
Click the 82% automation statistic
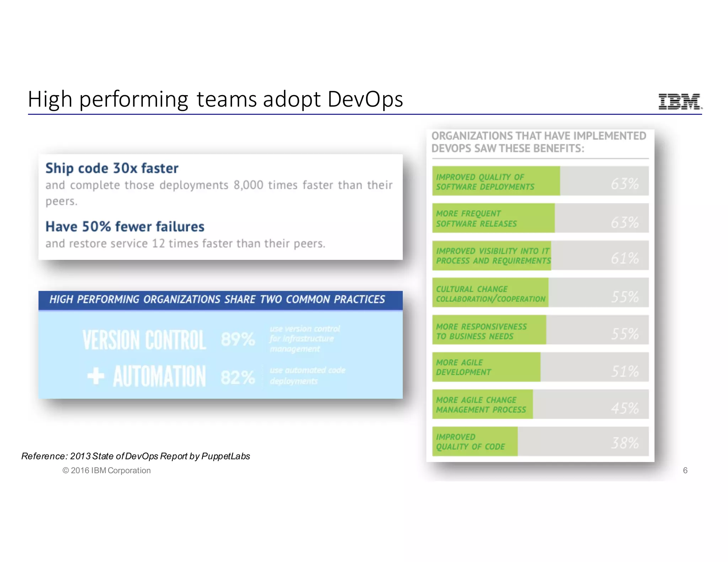[237, 377]
